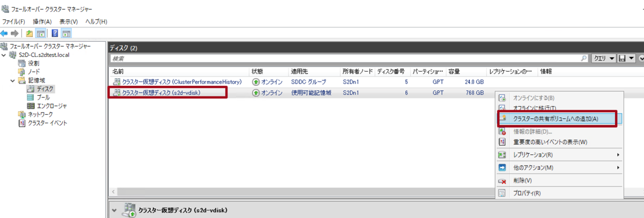Click the Back arrow in the toolbar
Image resolution: width=644 pixels, height=218 pixels.
coord(4,33)
